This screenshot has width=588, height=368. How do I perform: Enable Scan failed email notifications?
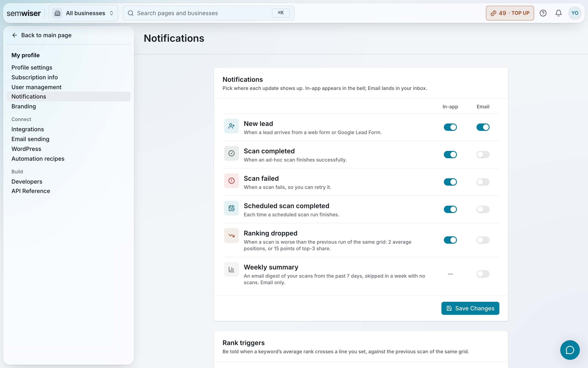(x=483, y=182)
